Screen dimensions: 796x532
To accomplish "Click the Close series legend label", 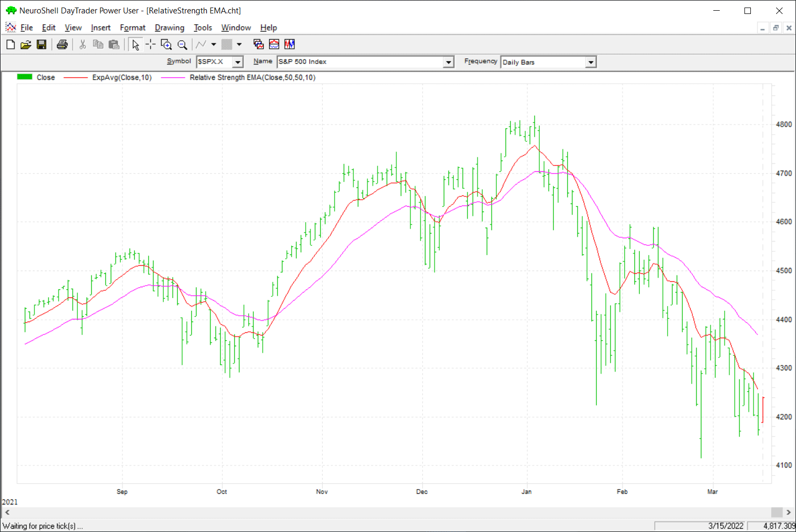I will coord(46,77).
